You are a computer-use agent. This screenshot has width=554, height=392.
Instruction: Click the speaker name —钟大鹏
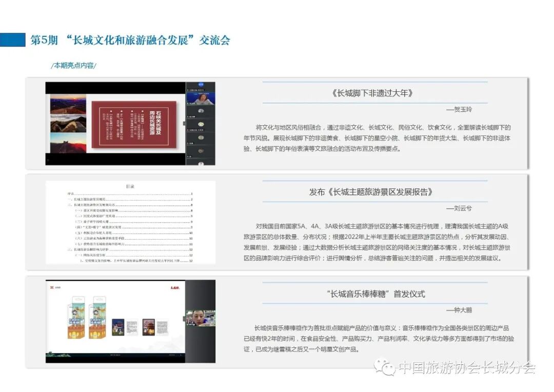pos(459,310)
